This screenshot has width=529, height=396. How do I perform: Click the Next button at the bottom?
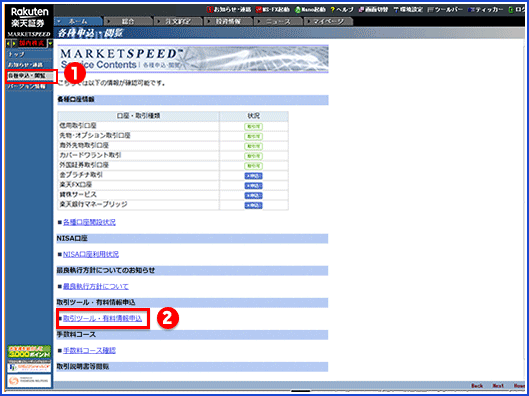click(x=498, y=386)
